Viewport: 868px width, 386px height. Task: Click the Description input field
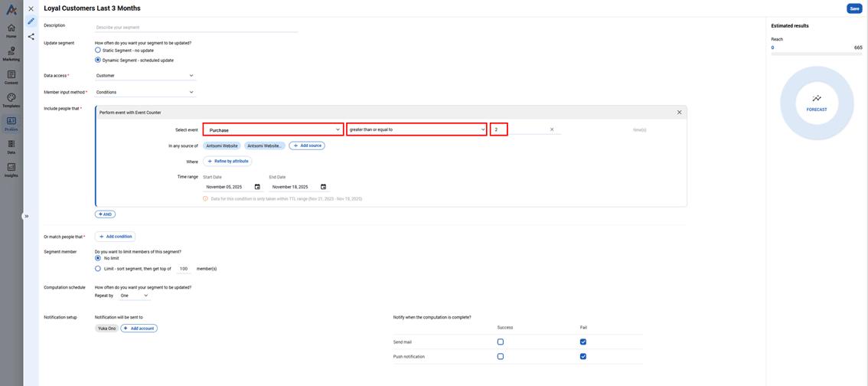pos(197,27)
